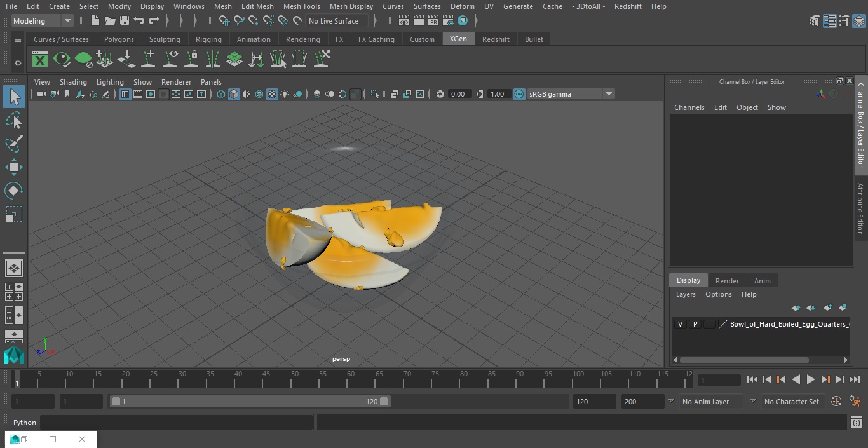Open the No Anim Layer dropdown
This screenshot has height=448, width=868.
click(711, 402)
